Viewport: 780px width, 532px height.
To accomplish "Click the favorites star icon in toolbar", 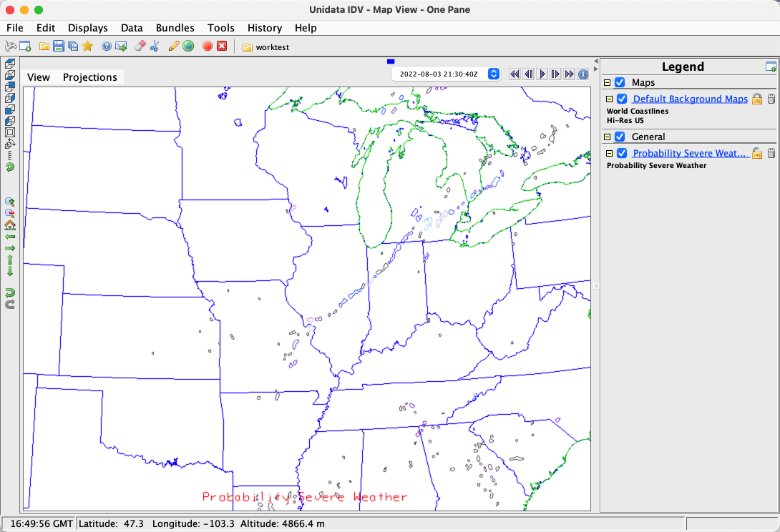I will click(x=87, y=46).
